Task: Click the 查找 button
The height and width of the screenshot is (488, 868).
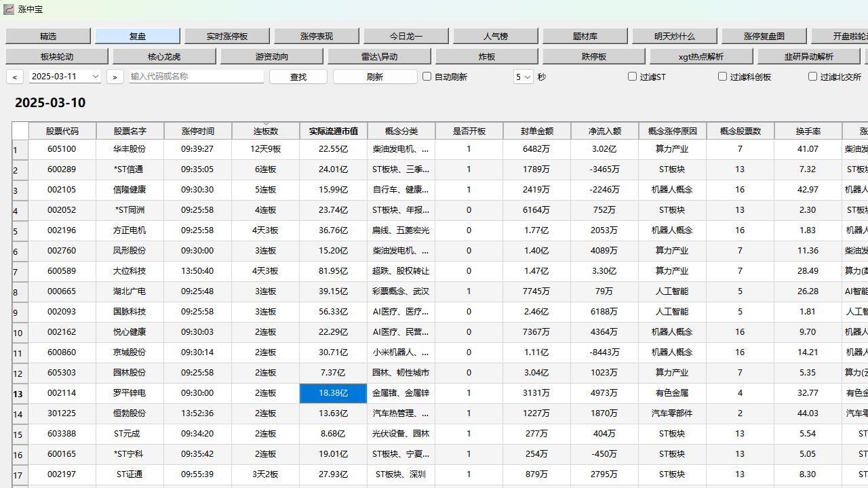Action: 298,77
